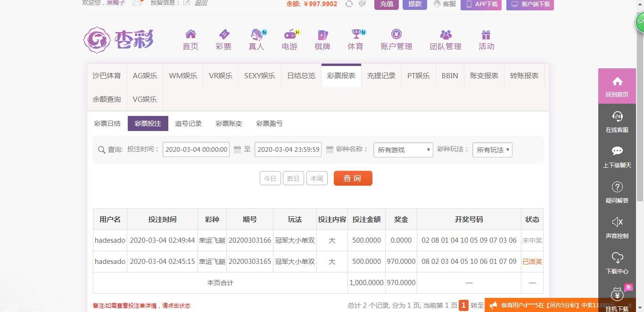Open start date calendar picker icon
The image size is (644, 312).
tap(237, 149)
